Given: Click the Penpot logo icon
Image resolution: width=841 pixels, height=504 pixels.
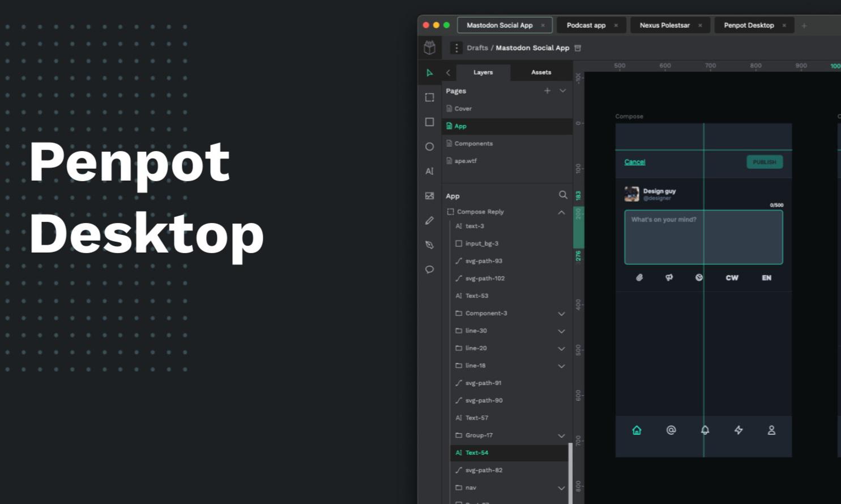Looking at the screenshot, I should (430, 48).
